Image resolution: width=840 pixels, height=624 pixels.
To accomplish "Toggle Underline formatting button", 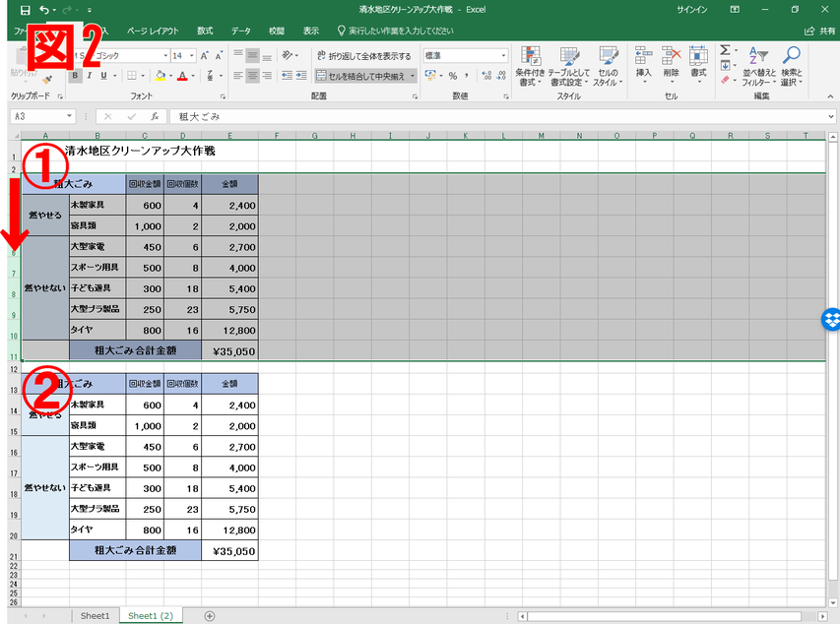I will click(104, 76).
